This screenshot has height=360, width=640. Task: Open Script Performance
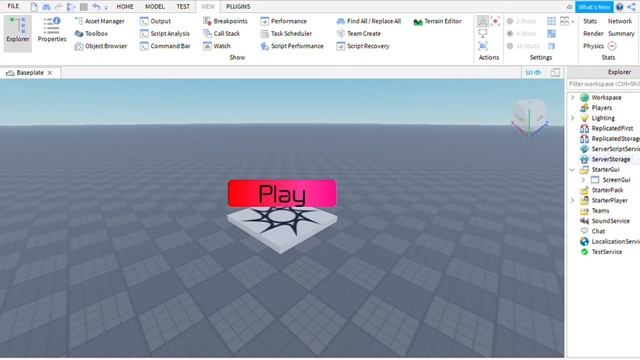292,46
